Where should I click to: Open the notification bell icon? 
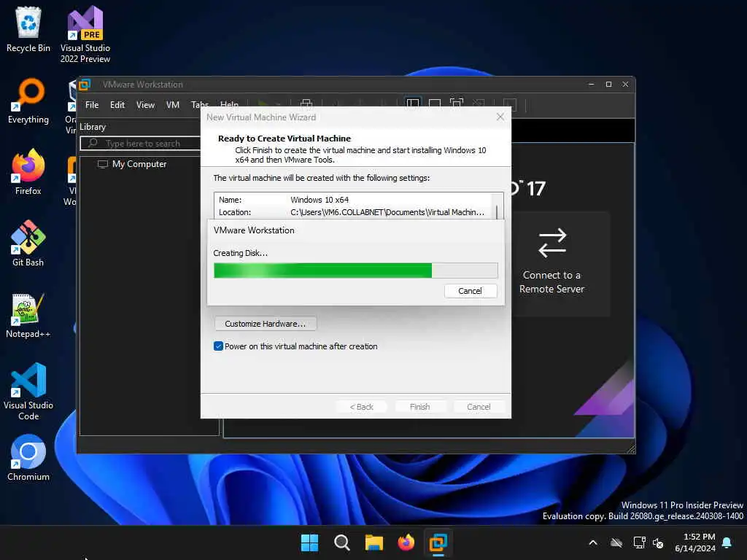[727, 542]
